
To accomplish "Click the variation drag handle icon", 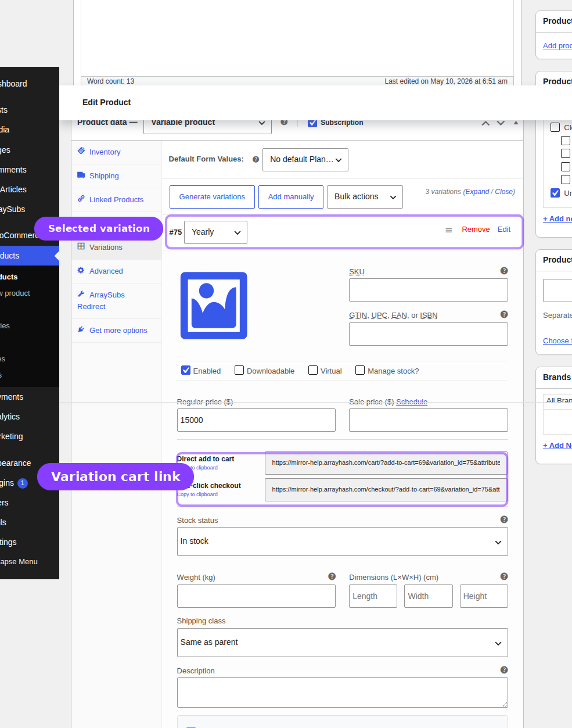I will (x=449, y=230).
